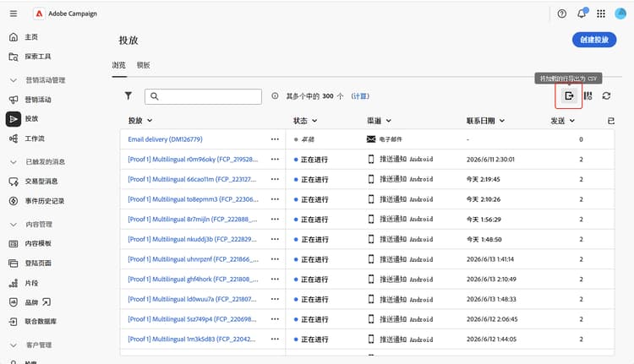Click the deliveries search field
Viewport: 634px width, 364px height.
pyautogui.click(x=203, y=96)
